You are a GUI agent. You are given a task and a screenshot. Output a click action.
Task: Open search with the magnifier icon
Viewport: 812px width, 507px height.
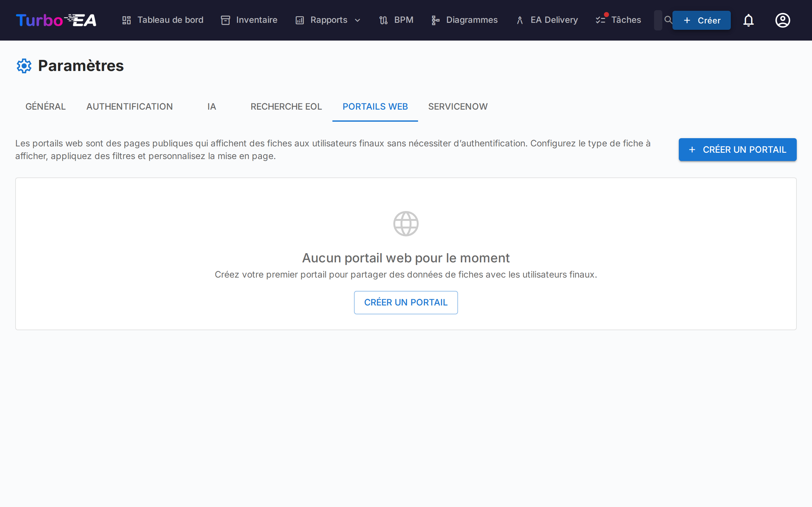(668, 20)
